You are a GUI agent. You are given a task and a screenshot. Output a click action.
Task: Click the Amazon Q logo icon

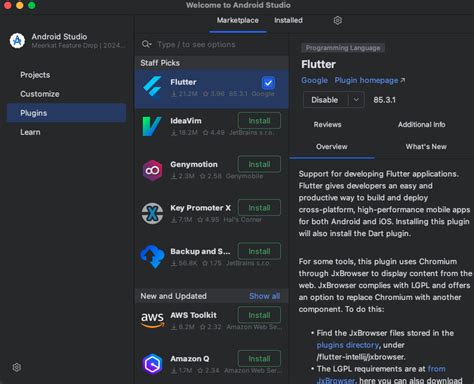click(152, 364)
